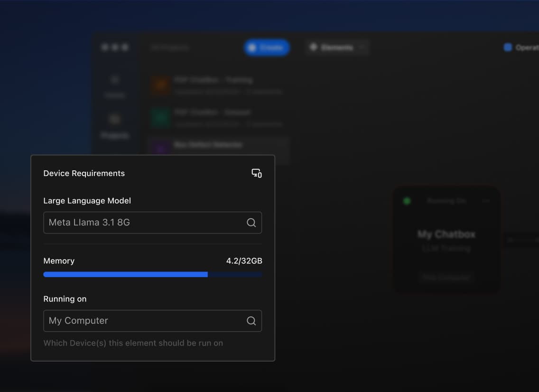539x392 pixels.
Task: Click the Memory usage progress bar
Action: [x=152, y=274]
